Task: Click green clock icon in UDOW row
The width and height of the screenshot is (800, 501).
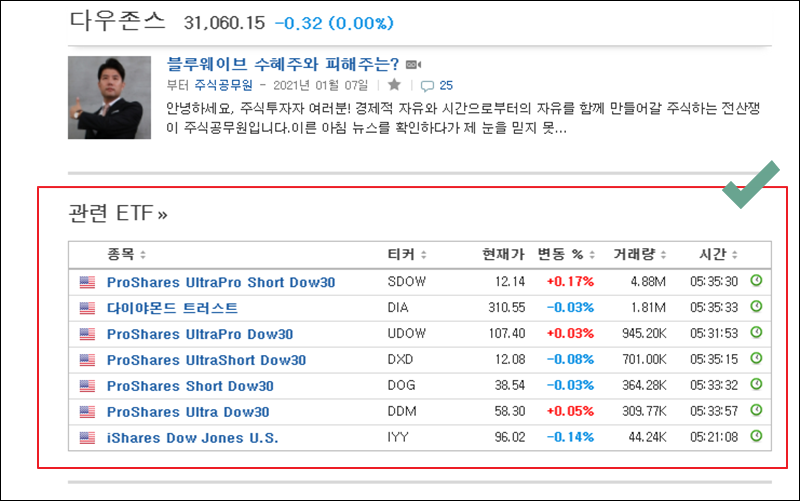Action: click(756, 332)
